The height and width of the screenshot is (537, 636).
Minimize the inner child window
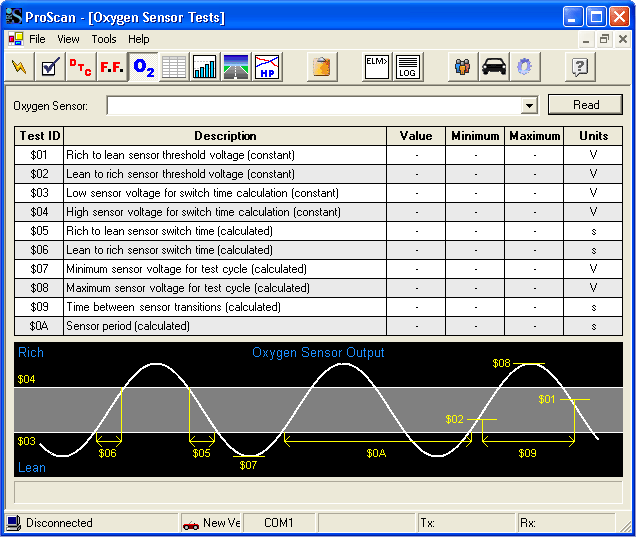(586, 40)
